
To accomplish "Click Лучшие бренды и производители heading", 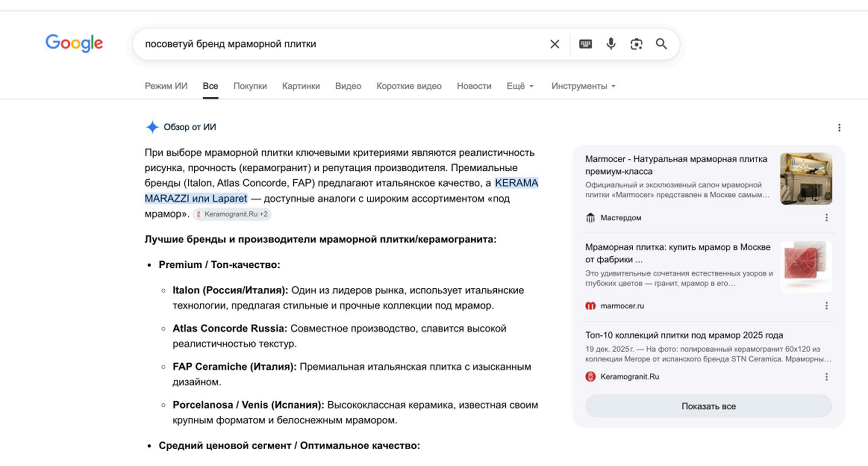I will click(321, 239).
